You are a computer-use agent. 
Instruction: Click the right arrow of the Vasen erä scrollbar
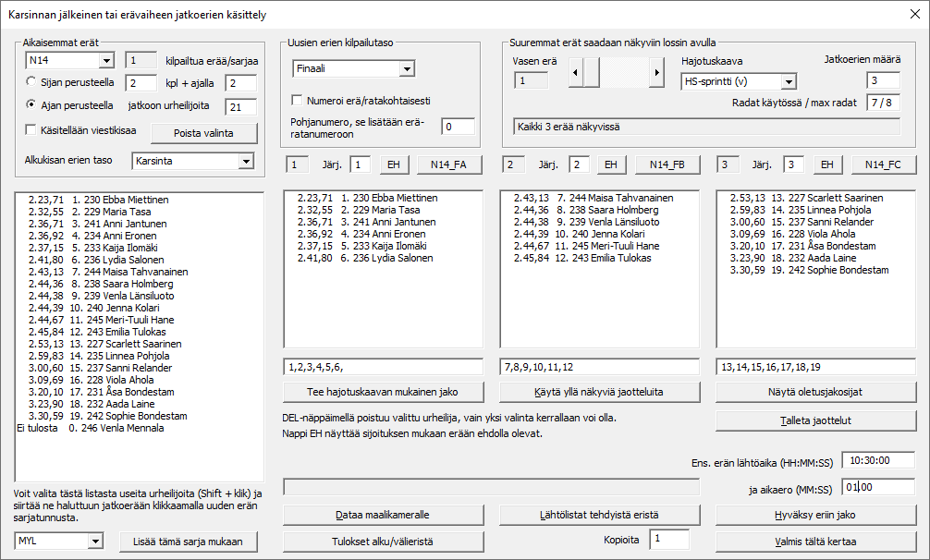coord(656,72)
